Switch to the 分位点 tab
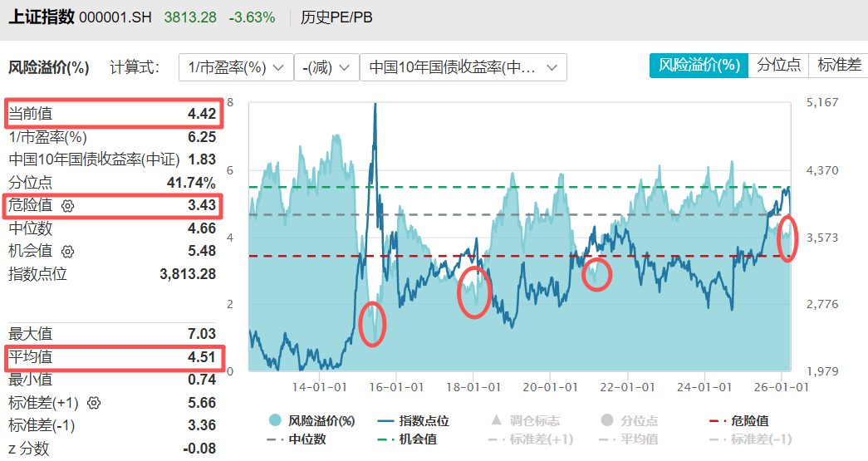The width and height of the screenshot is (868, 461). click(778, 66)
